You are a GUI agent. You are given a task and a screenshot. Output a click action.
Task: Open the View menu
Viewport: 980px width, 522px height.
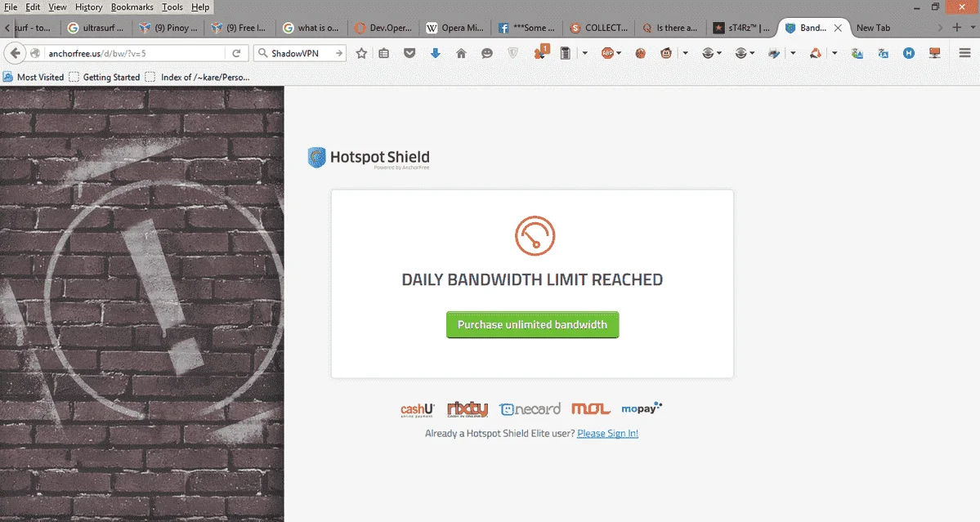[57, 7]
